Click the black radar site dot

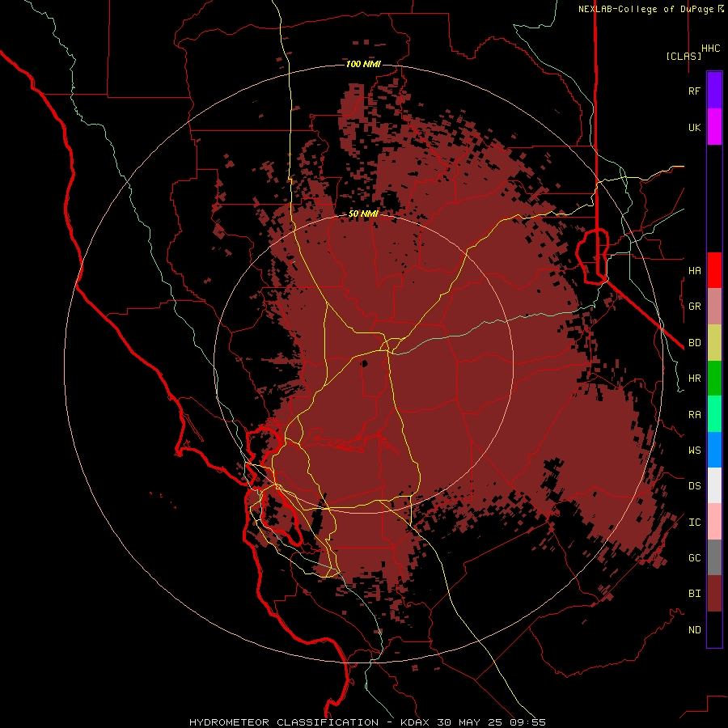364,363
